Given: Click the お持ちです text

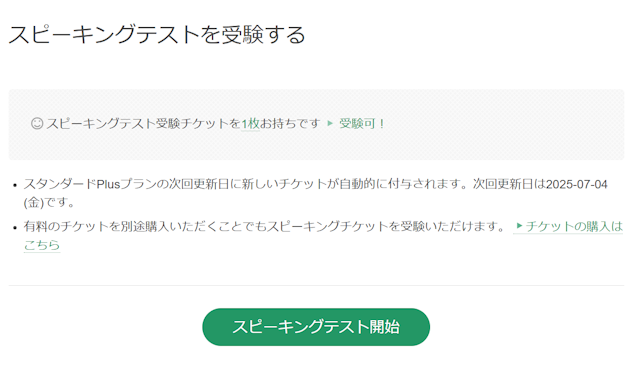Looking at the screenshot, I should click(x=290, y=123).
